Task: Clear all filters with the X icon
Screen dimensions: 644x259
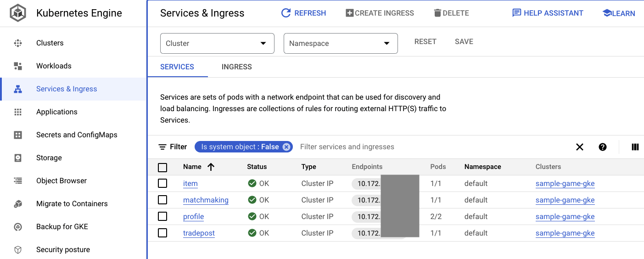Action: tap(580, 147)
